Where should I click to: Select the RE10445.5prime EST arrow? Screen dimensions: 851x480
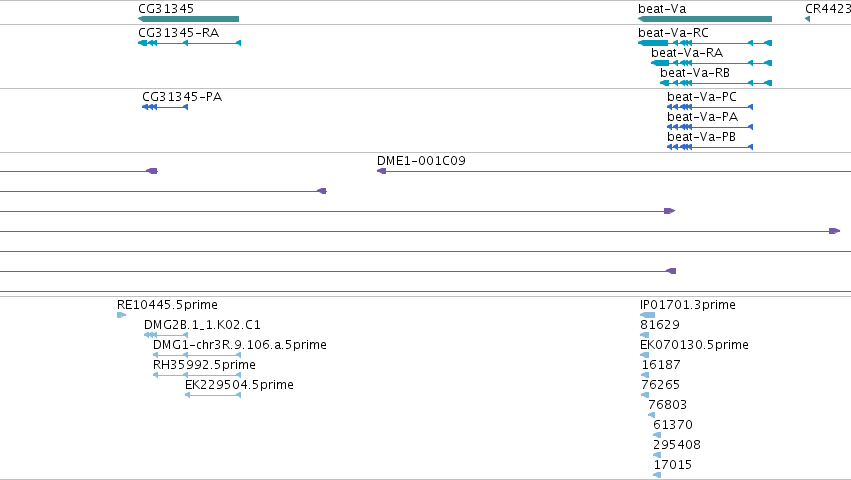122,315
